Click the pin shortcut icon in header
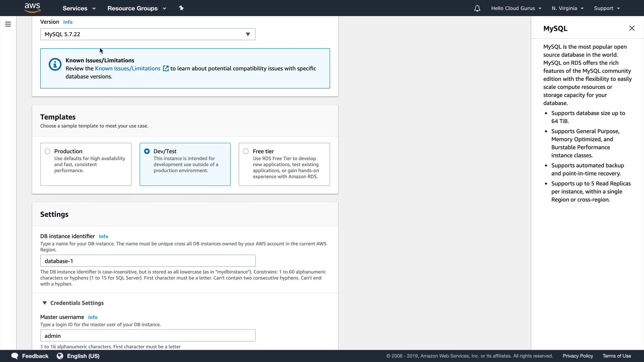Image resolution: width=644 pixels, height=362 pixels. point(181,8)
